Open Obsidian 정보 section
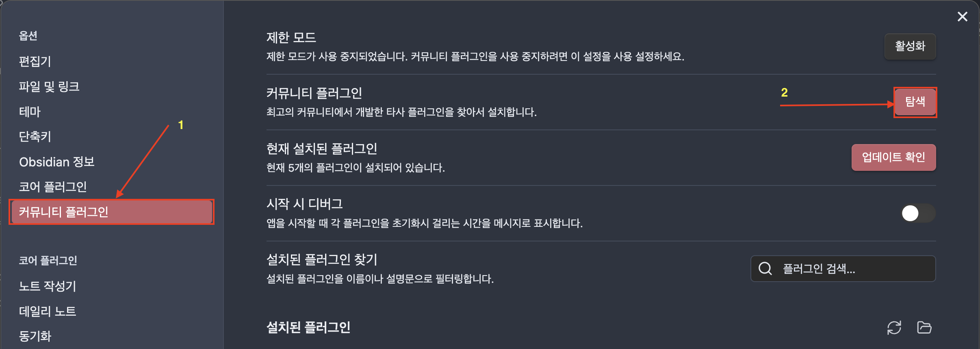The width and height of the screenshot is (980, 349). tap(57, 162)
